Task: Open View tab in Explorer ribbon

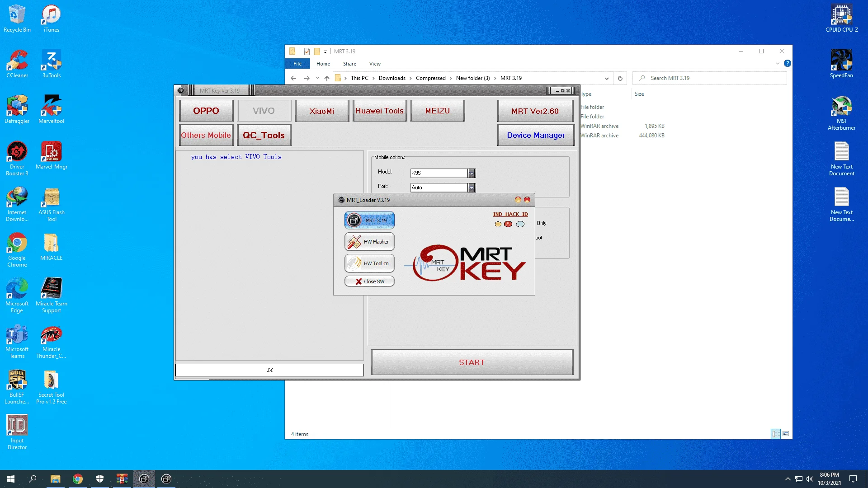Action: click(x=375, y=64)
